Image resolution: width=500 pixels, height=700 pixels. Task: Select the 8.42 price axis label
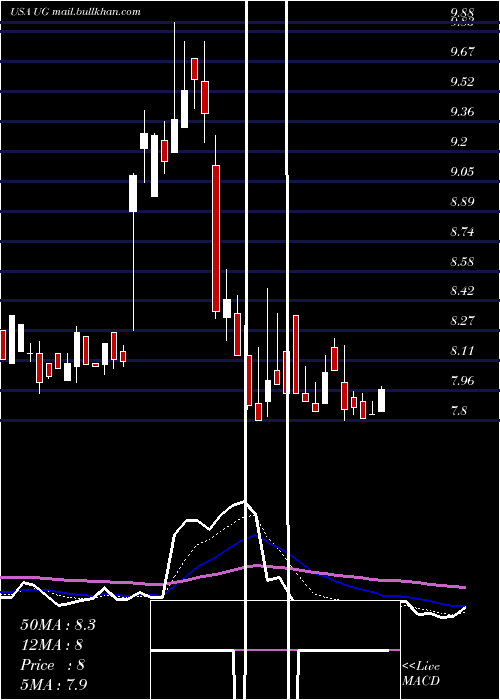pyautogui.click(x=462, y=291)
